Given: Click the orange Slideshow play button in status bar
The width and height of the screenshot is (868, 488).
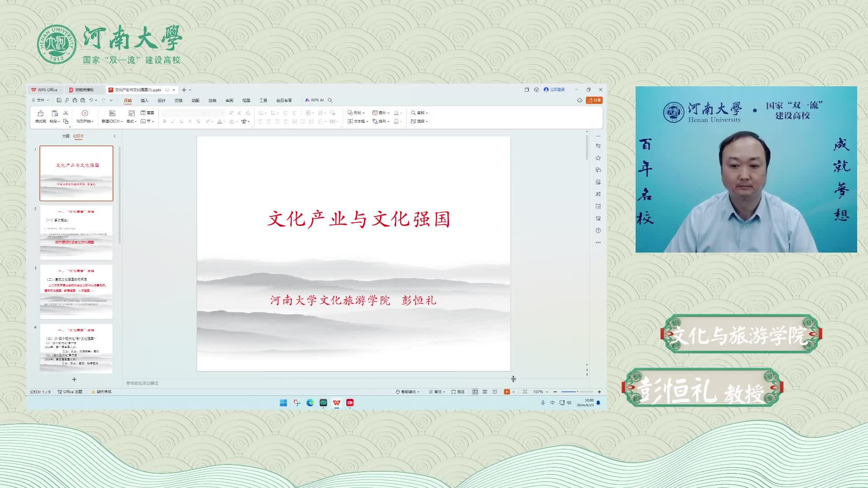Looking at the screenshot, I should click(507, 392).
